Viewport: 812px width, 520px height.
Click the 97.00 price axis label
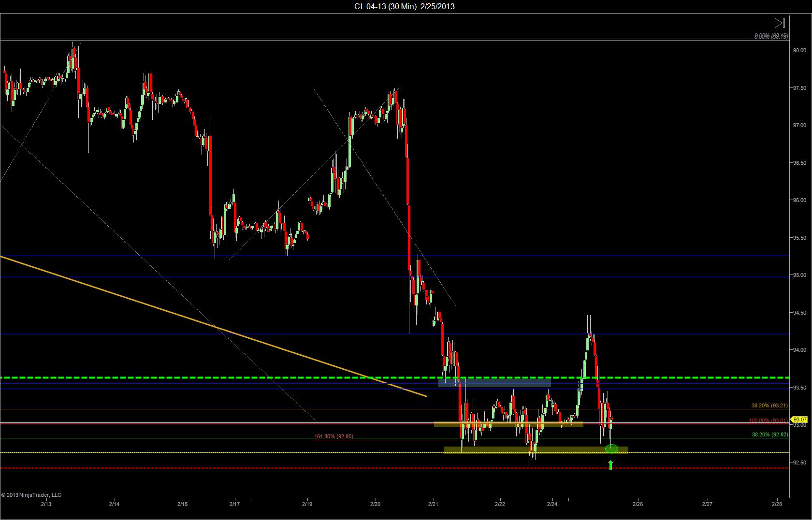coord(799,125)
